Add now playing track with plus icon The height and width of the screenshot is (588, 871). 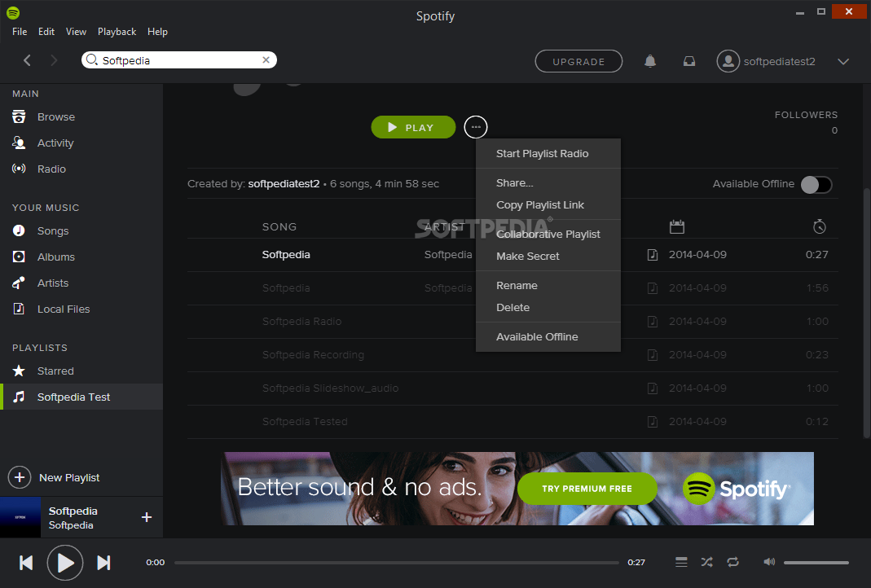[147, 517]
